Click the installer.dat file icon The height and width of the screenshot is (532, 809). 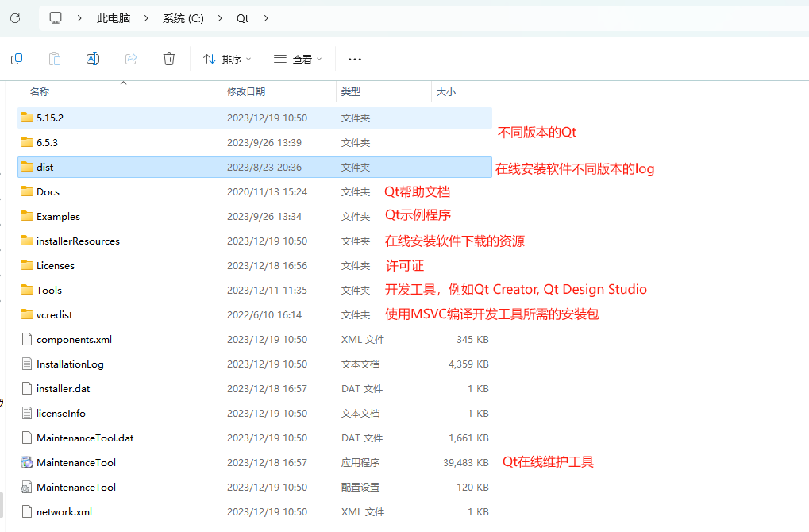tap(27, 388)
